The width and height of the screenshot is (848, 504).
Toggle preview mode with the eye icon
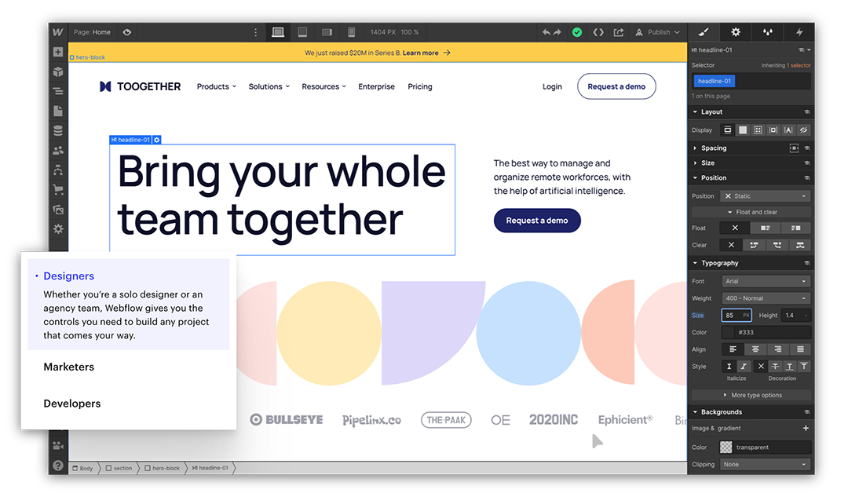[x=127, y=32]
